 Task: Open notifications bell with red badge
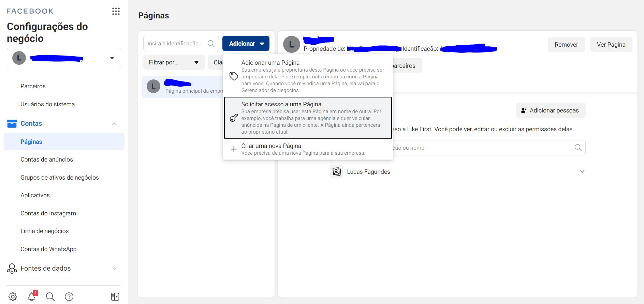32,296
